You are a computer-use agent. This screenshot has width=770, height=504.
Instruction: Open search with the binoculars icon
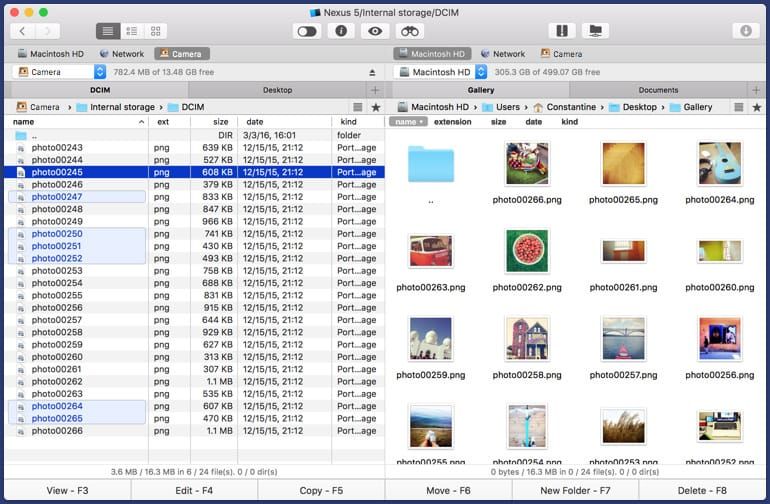(x=410, y=31)
